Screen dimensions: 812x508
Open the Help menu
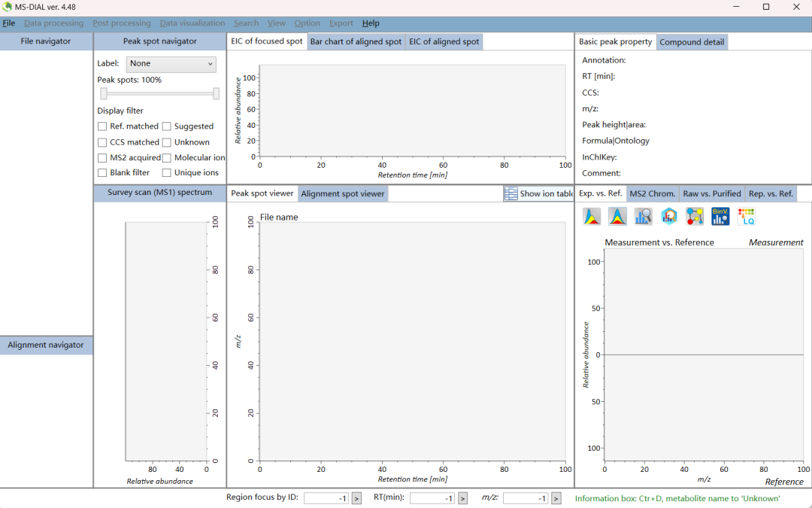[x=371, y=23]
